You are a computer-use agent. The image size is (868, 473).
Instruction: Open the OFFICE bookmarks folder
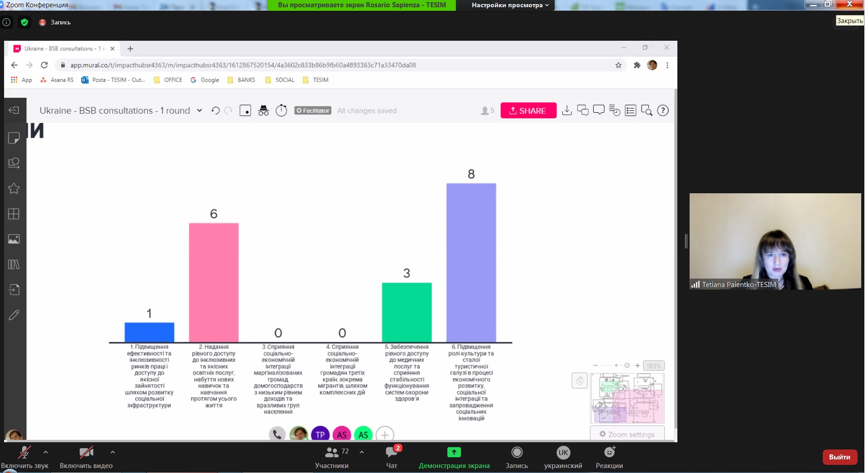168,80
